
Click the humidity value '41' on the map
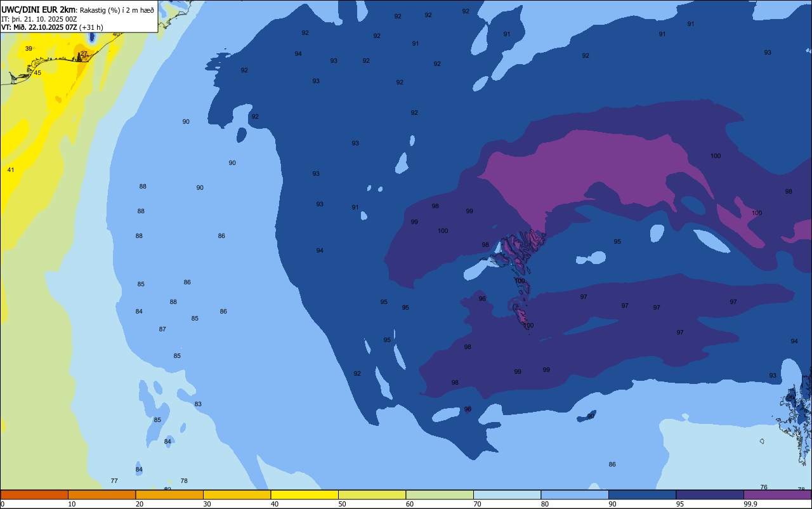11,170
